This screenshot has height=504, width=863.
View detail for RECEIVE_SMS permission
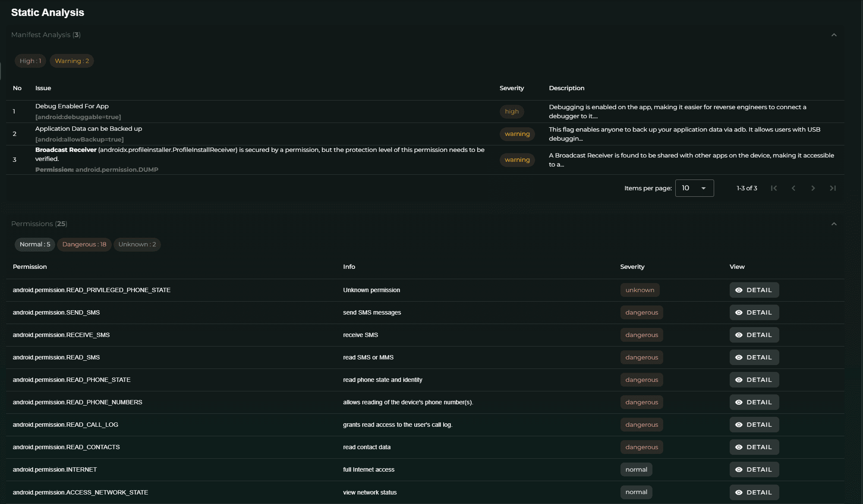tap(754, 335)
